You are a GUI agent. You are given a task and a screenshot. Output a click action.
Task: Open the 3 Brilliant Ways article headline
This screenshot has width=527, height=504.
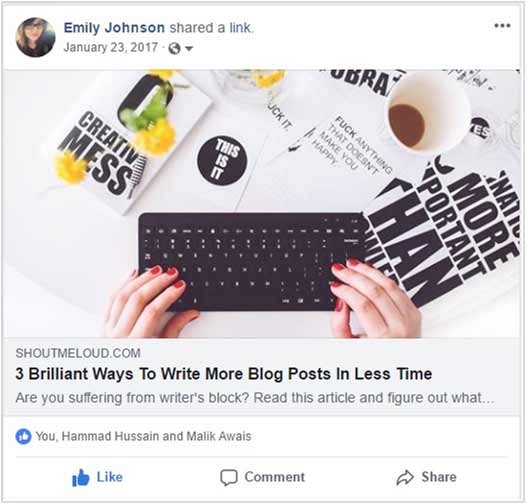[224, 374]
